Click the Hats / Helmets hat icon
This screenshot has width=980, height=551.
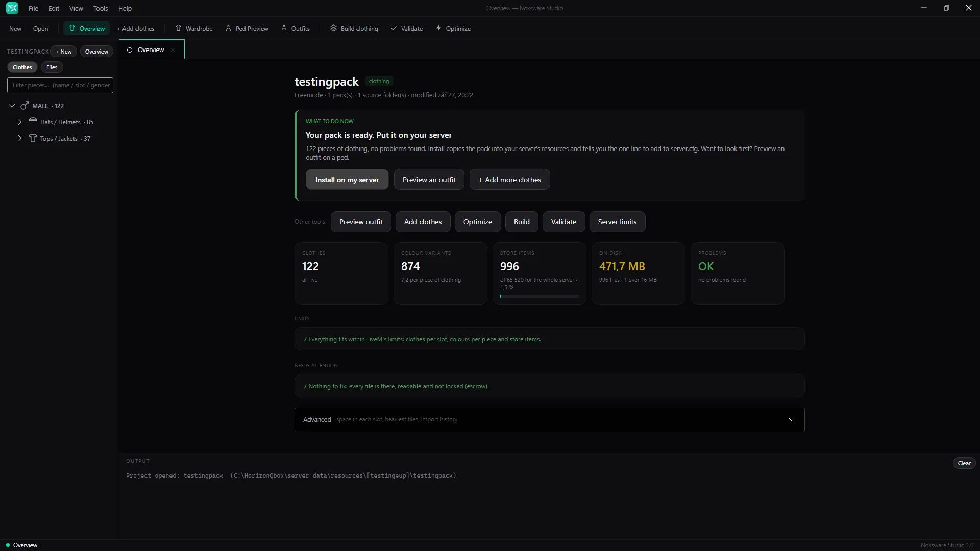33,121
